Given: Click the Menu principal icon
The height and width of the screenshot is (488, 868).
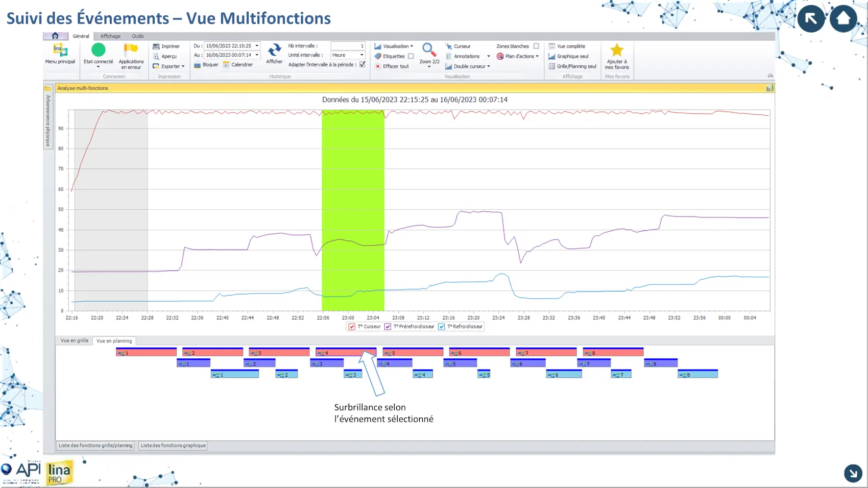Looking at the screenshot, I should tap(60, 51).
